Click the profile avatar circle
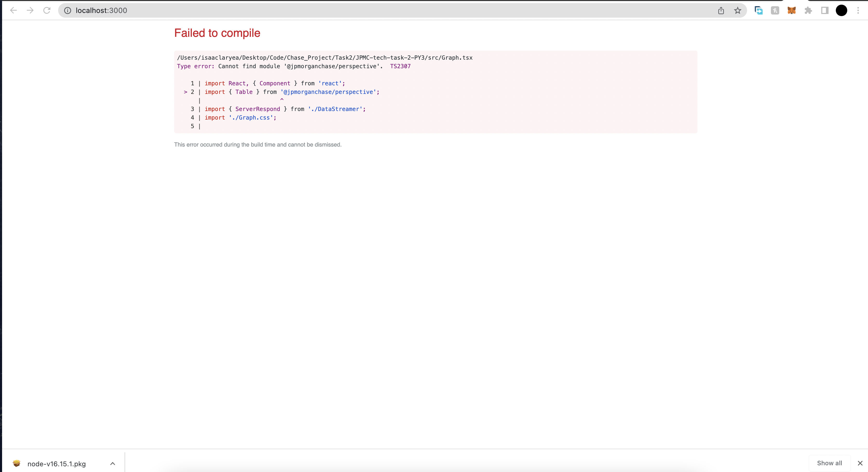The height and width of the screenshot is (472, 868). coord(841,10)
